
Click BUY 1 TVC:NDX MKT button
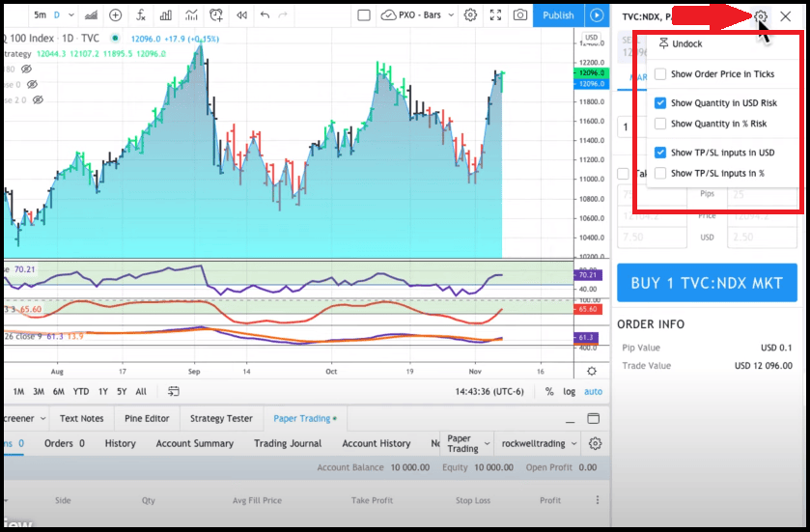(x=707, y=283)
